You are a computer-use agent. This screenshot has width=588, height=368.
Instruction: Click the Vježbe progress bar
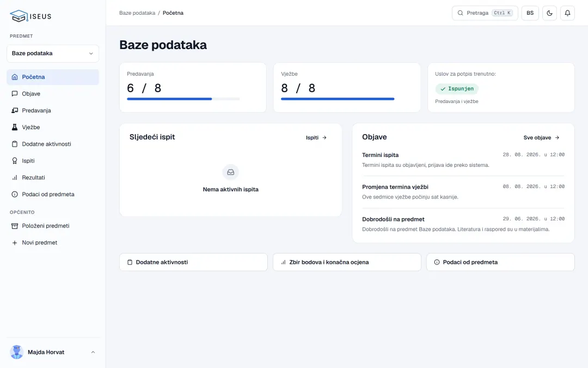(338, 99)
